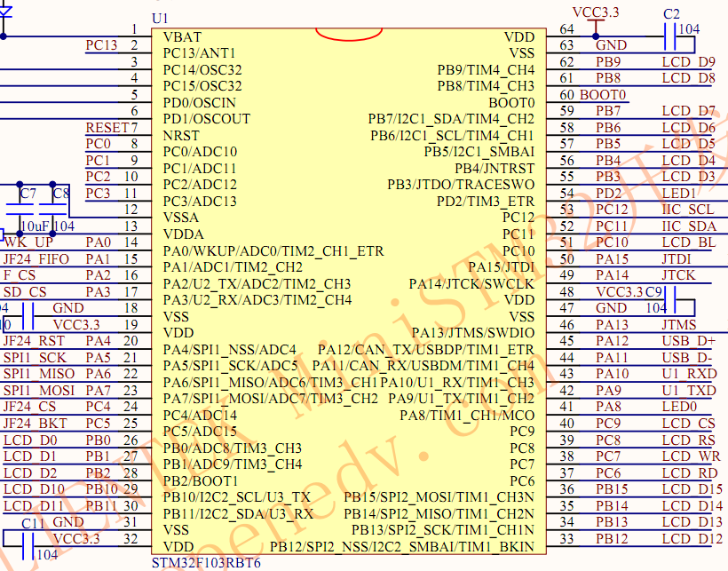
Task: Click the PB3/JTDO/TRACESWO pin name
Action: click(x=461, y=185)
